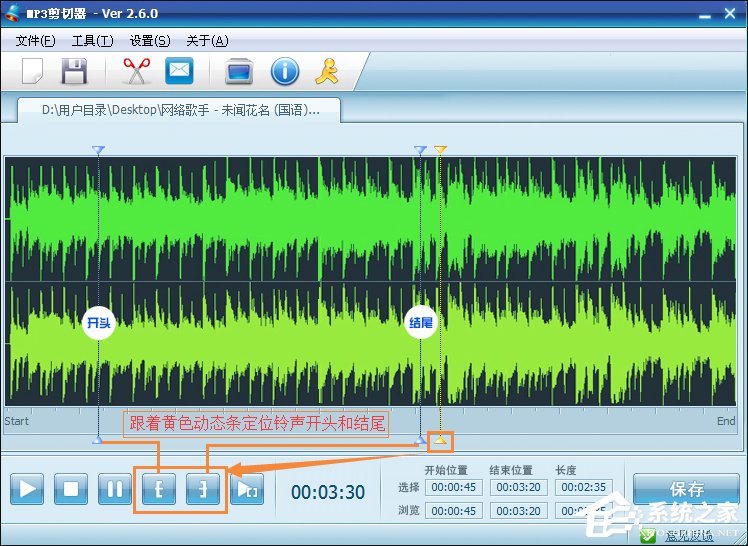Click the floppy disk save icon
Screen dimensions: 748x546
(75, 71)
